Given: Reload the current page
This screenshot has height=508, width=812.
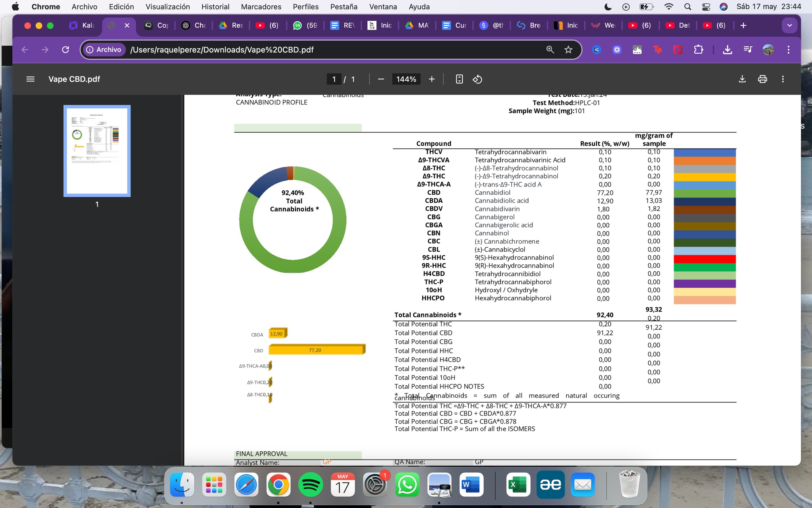Looking at the screenshot, I should [x=66, y=50].
